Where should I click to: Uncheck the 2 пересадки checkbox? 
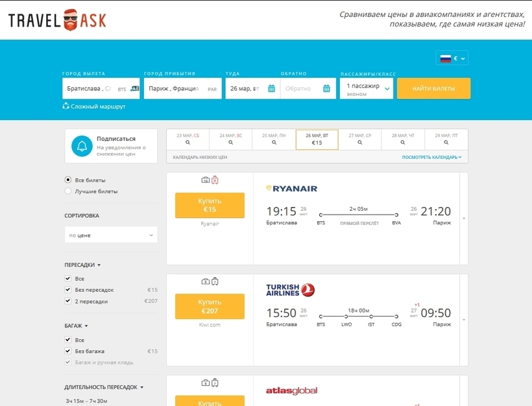(68, 301)
